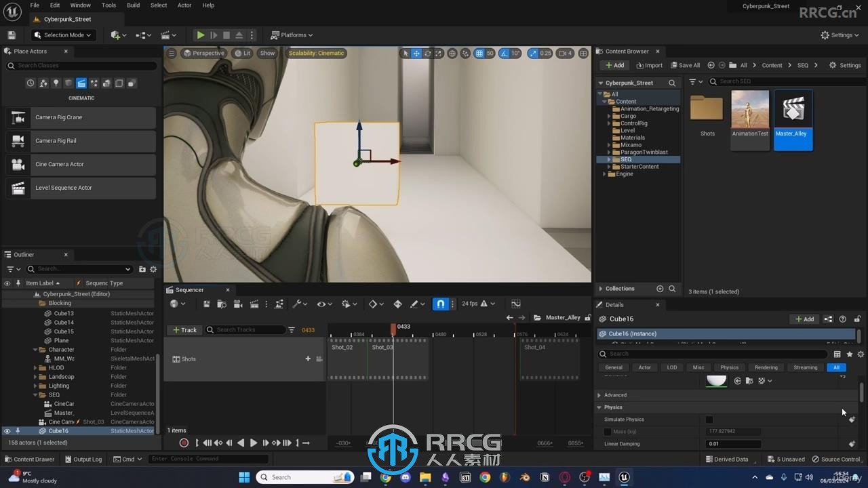Select the Lights bulb category in Place Actors
The image size is (868, 488).
56,83
